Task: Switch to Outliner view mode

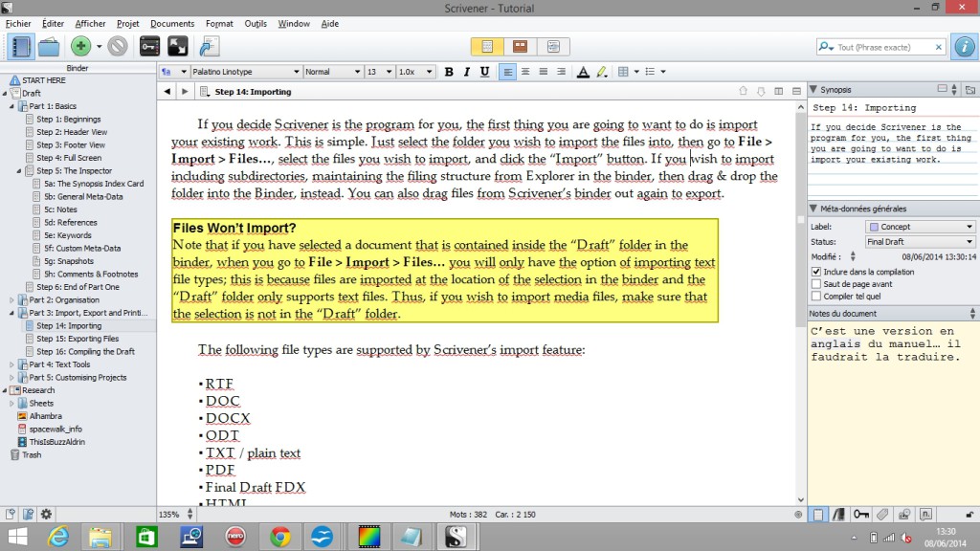Action: point(553,47)
